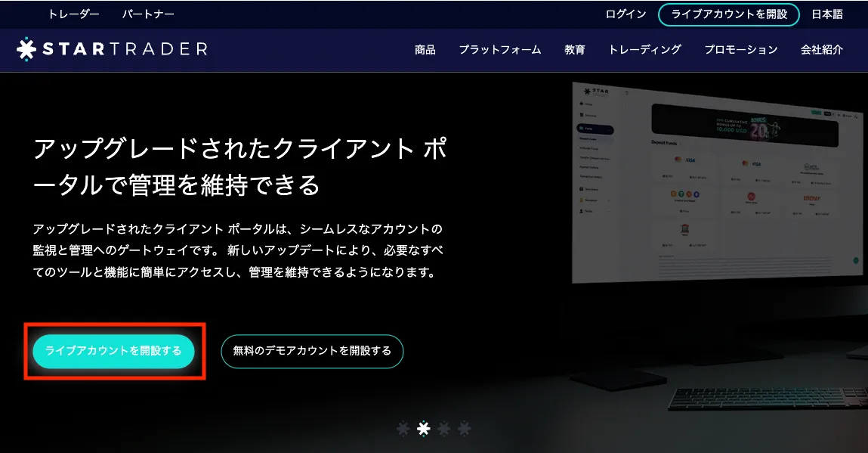This screenshot has height=453, width=868.
Task: Open the 商品 menu
Action: click(425, 50)
